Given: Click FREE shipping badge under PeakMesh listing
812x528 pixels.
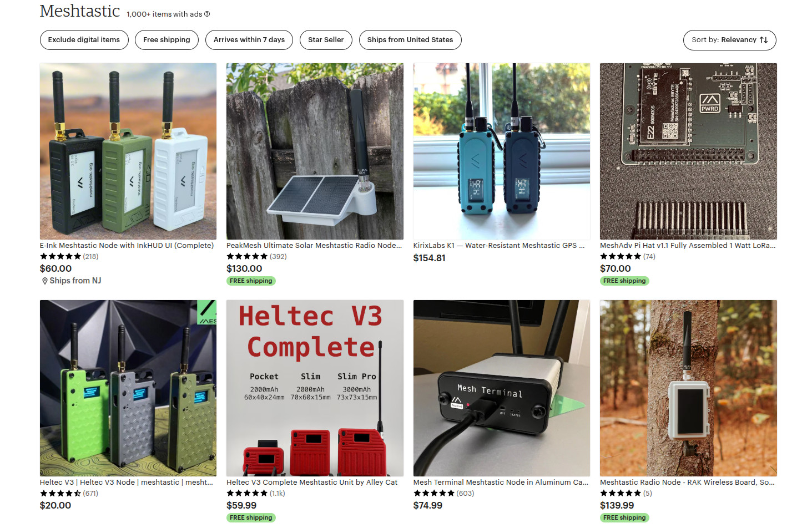Looking at the screenshot, I should [x=251, y=281].
